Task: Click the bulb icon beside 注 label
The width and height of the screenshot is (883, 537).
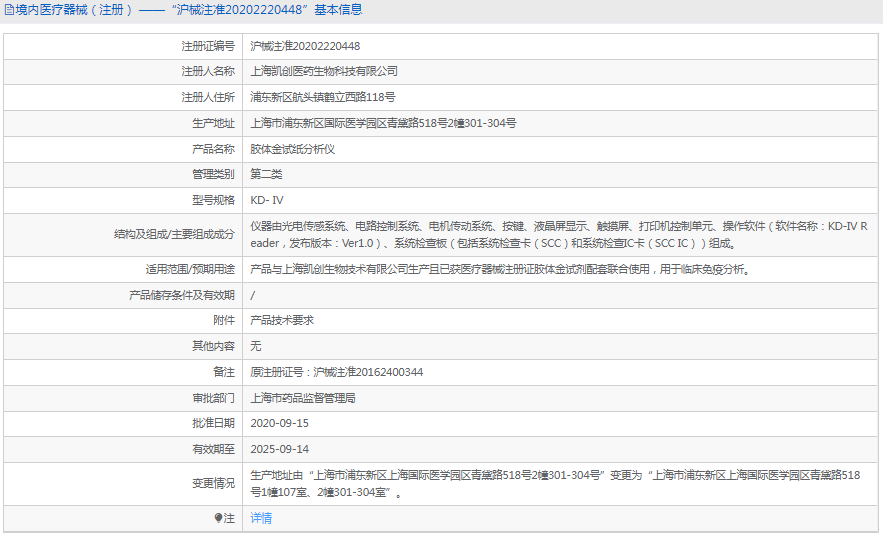Action: (x=218, y=518)
